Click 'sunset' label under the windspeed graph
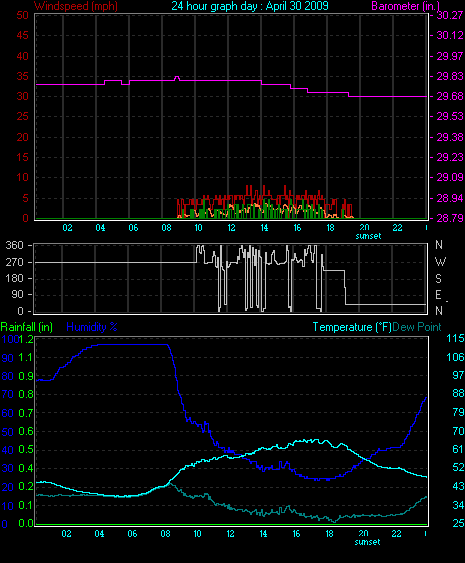Image resolution: width=465 pixels, height=563 pixels. pos(368,236)
